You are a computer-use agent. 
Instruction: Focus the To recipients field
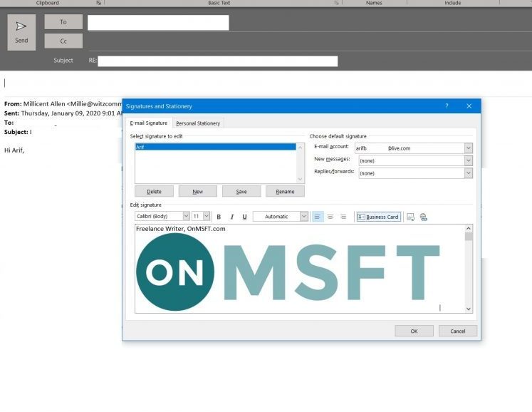(158, 22)
